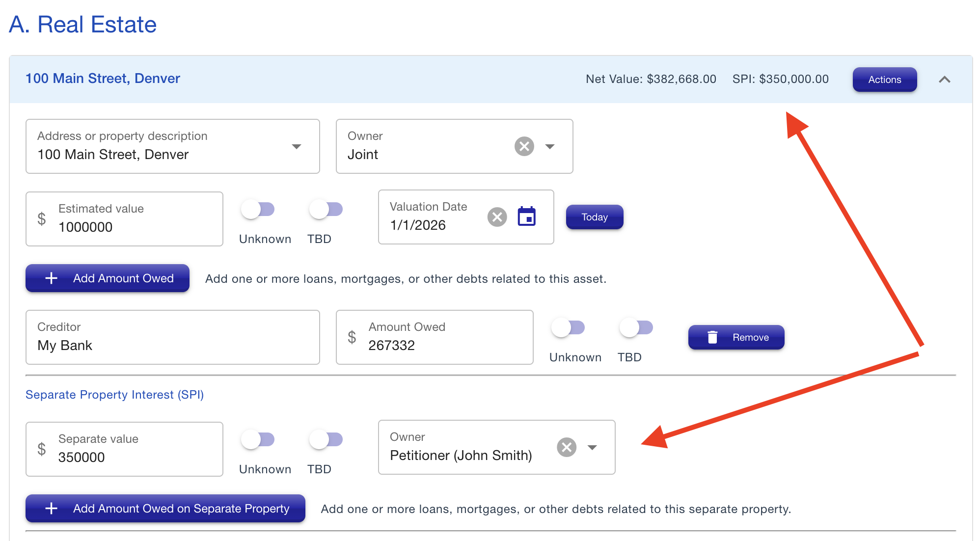
Task: Click plus icon on Add Amount Owed on Separate Property
Action: 52,509
